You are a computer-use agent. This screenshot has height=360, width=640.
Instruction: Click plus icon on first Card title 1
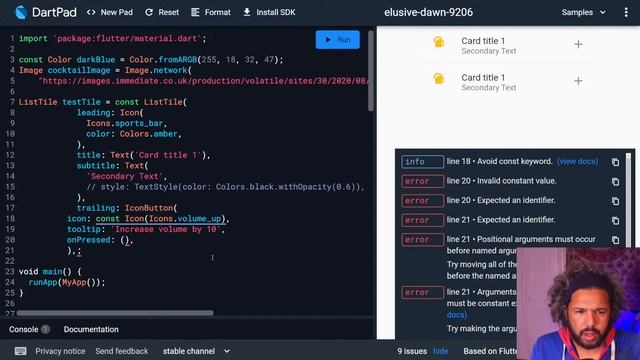pos(578,44)
